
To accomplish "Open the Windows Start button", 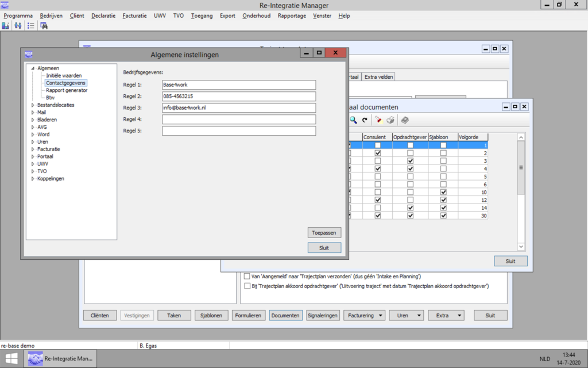I will (11, 359).
